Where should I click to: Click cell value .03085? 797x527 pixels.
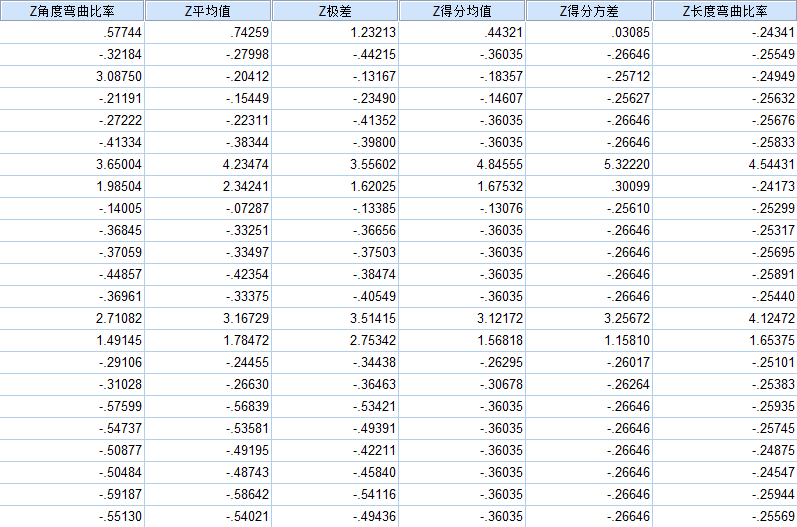pos(630,33)
